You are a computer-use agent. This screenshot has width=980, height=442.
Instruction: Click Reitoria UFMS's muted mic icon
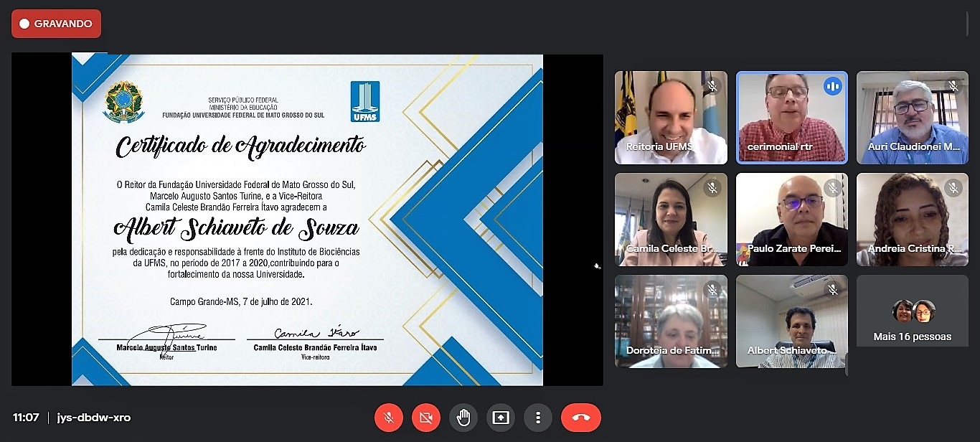pos(712,86)
